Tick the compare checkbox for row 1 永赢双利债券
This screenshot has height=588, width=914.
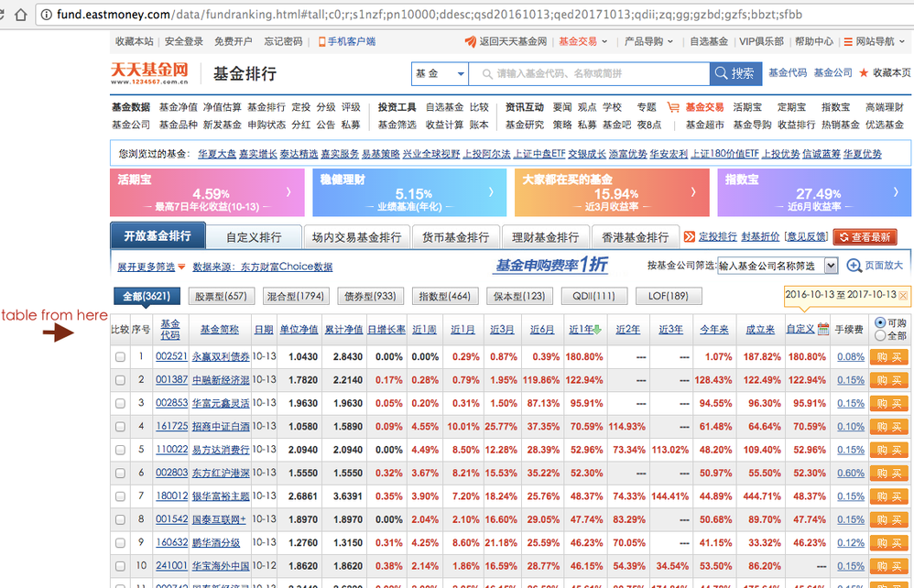(120, 356)
